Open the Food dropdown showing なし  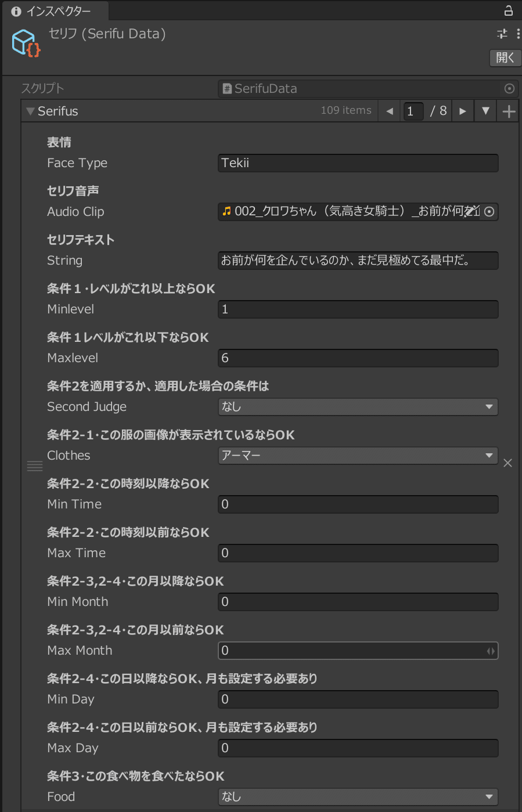coord(358,796)
